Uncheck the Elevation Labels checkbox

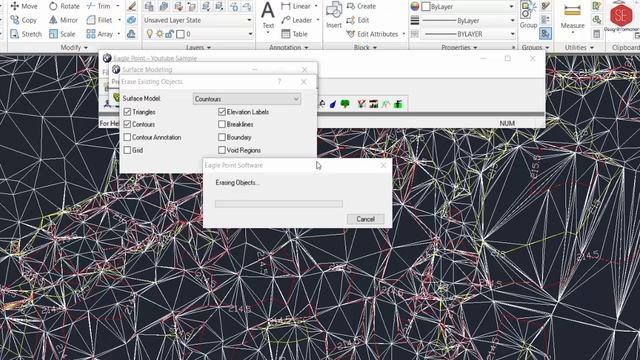222,111
